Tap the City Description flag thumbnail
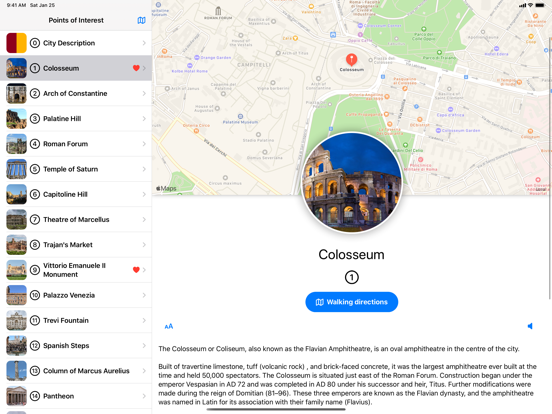552x414 pixels. click(17, 43)
